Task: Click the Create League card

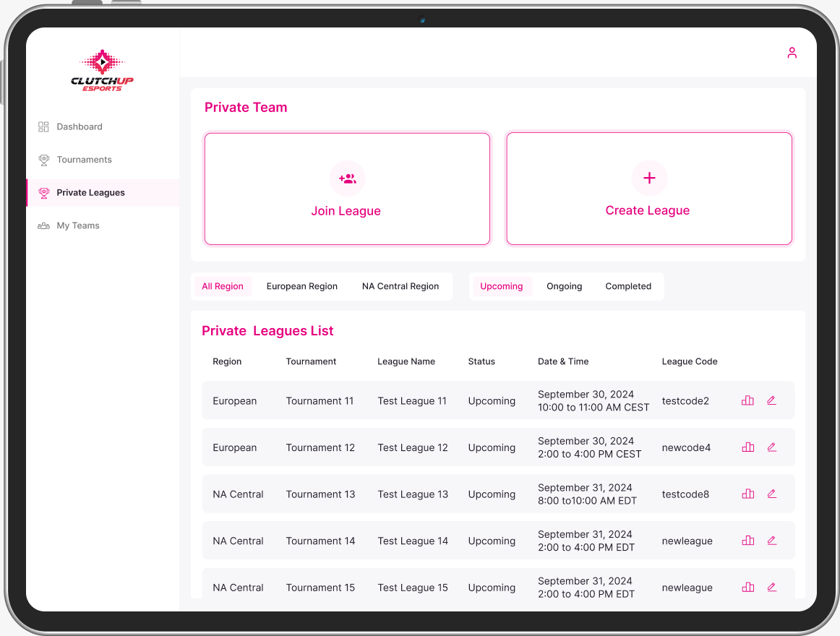Action: [x=649, y=189]
